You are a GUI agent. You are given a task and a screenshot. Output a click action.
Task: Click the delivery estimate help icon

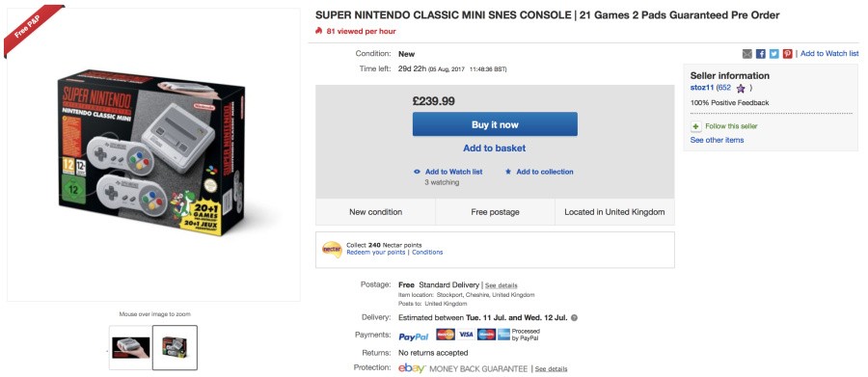point(574,318)
